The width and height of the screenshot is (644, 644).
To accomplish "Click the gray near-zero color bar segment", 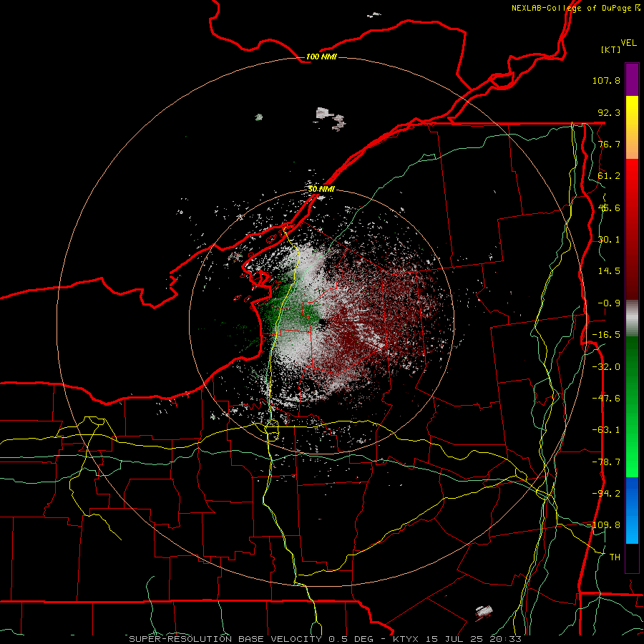I will [x=632, y=318].
